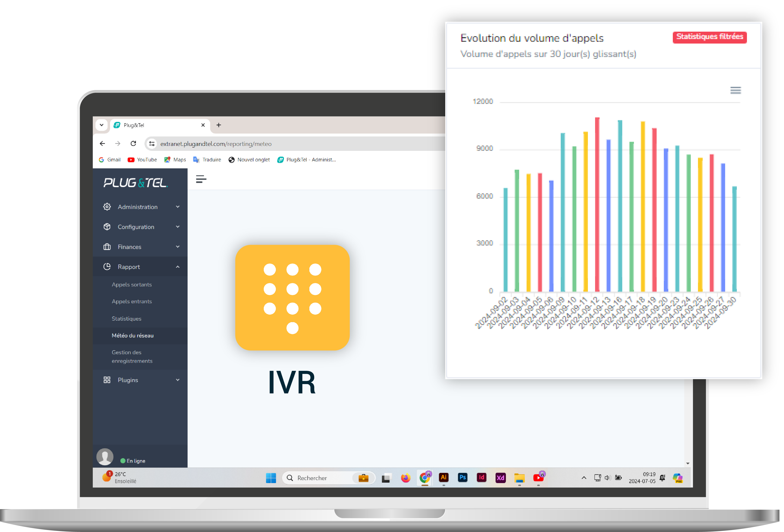Viewport: 784px width, 532px height.
Task: Click the Plugins grid icon
Action: click(107, 380)
